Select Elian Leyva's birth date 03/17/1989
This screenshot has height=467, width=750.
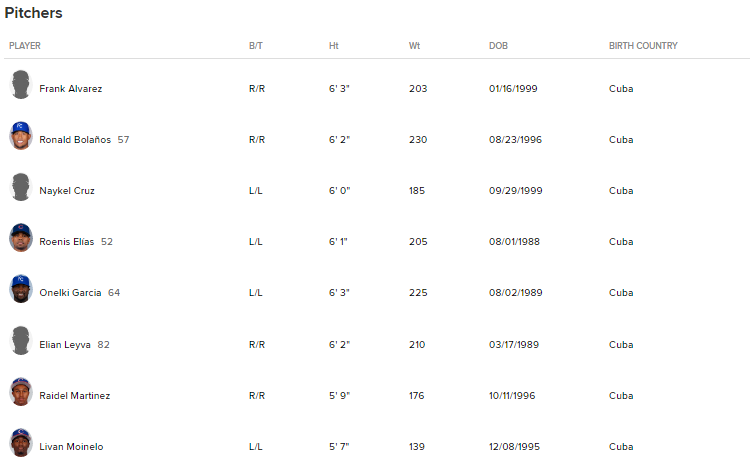(x=514, y=345)
